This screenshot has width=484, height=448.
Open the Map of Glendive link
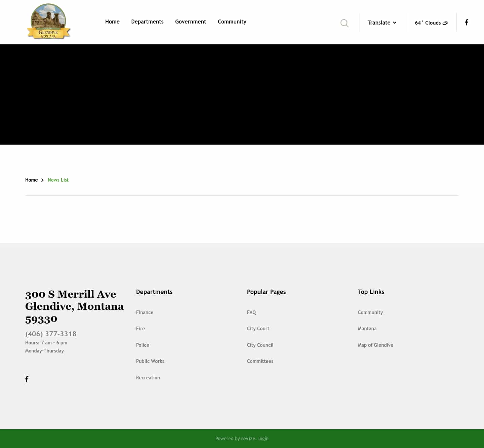[375, 345]
